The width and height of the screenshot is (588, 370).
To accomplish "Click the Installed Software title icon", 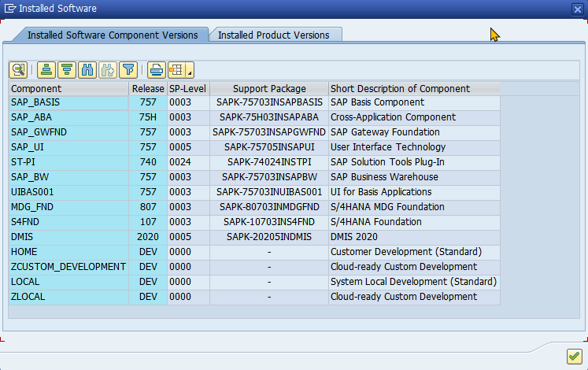I will coord(10,8).
